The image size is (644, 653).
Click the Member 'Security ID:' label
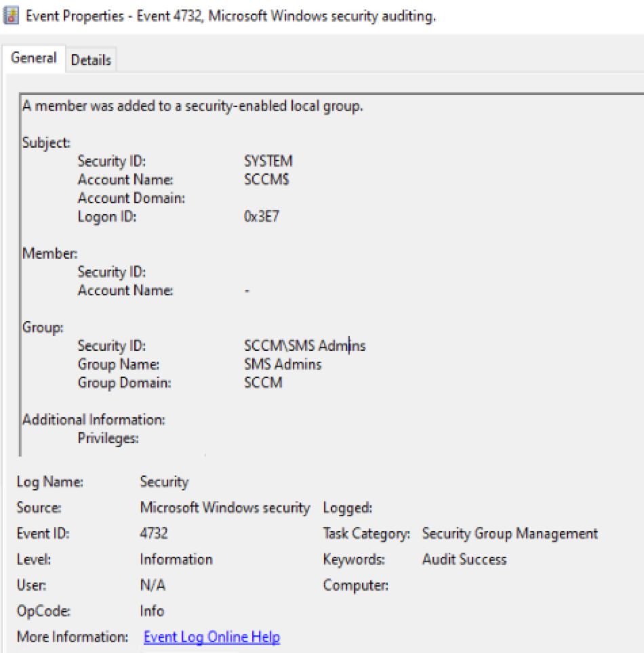(112, 272)
